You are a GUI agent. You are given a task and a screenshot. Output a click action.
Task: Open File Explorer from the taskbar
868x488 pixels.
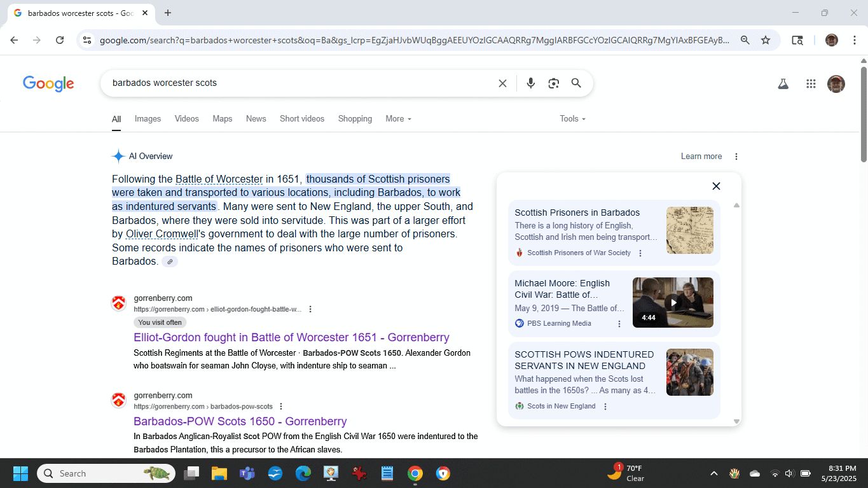click(x=219, y=473)
